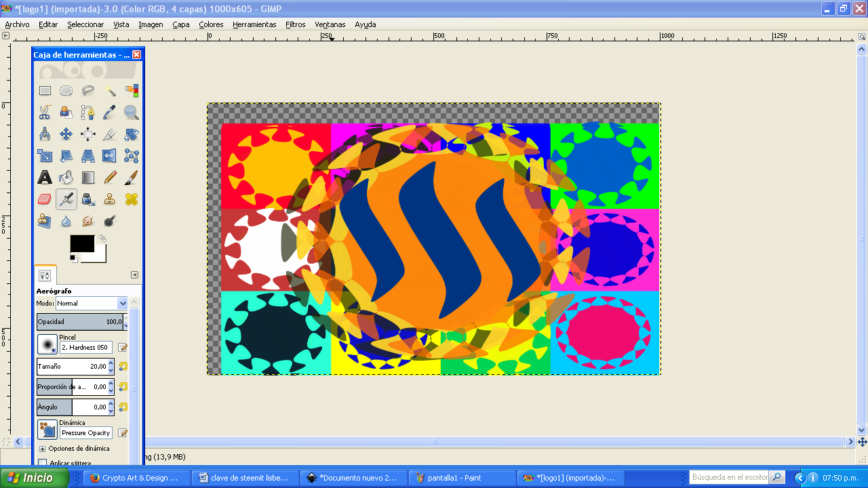Select the Text tool

click(44, 177)
